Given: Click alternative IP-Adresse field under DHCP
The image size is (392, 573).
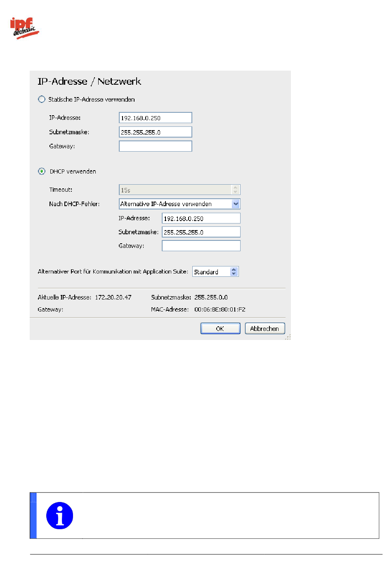Looking at the screenshot, I should [x=201, y=218].
